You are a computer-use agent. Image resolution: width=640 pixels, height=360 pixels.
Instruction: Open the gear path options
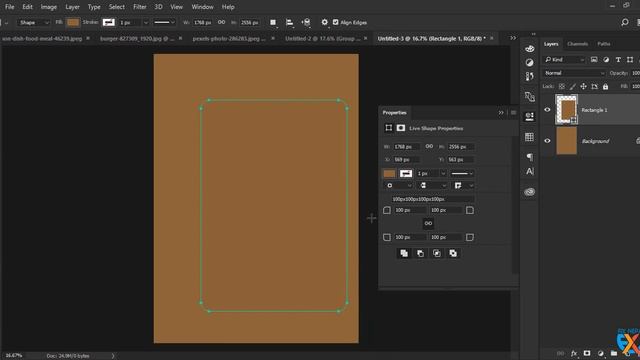[324, 22]
